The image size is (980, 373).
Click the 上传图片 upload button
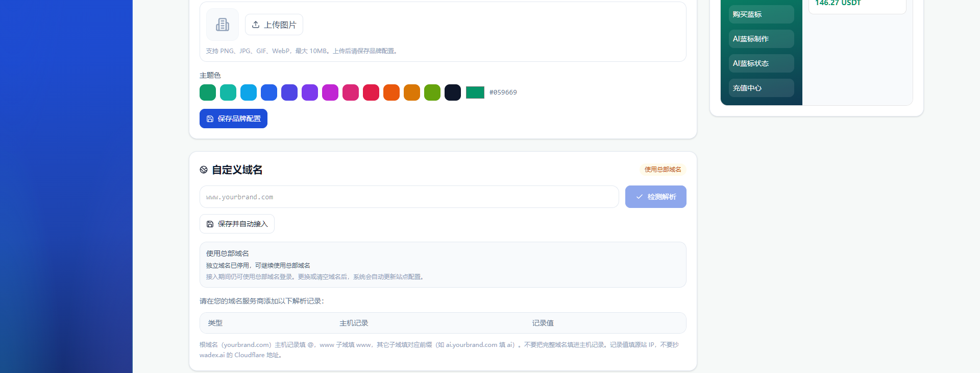pyautogui.click(x=274, y=25)
